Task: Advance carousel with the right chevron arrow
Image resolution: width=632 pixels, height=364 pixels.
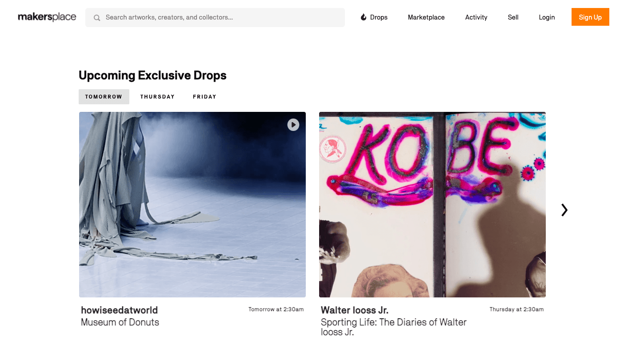Action: click(564, 210)
